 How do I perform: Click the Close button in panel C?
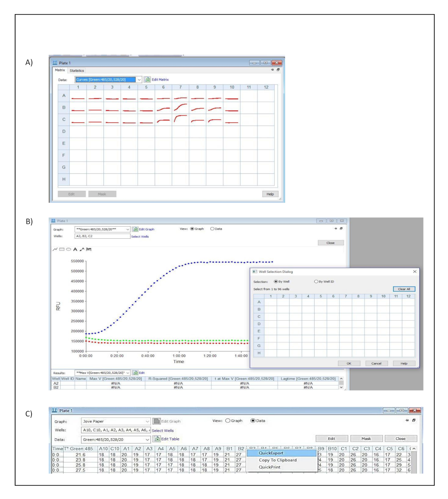click(x=400, y=438)
